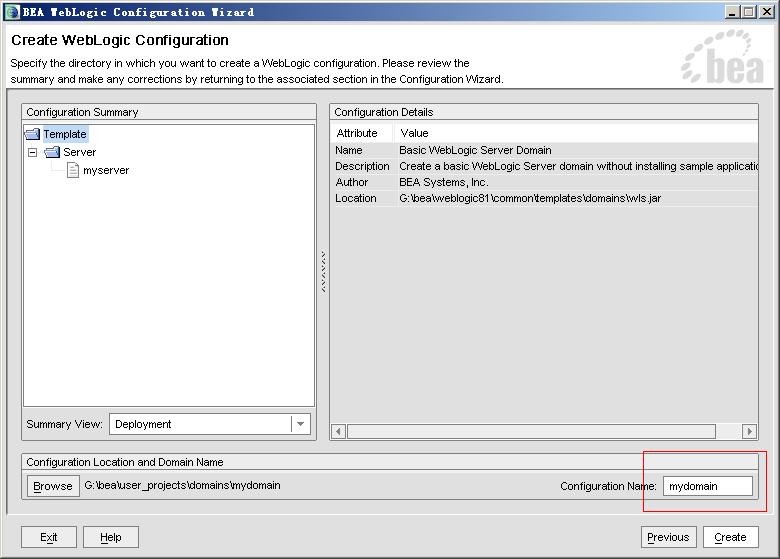The height and width of the screenshot is (559, 780).
Task: Click the Server folder icon
Action: [52, 152]
